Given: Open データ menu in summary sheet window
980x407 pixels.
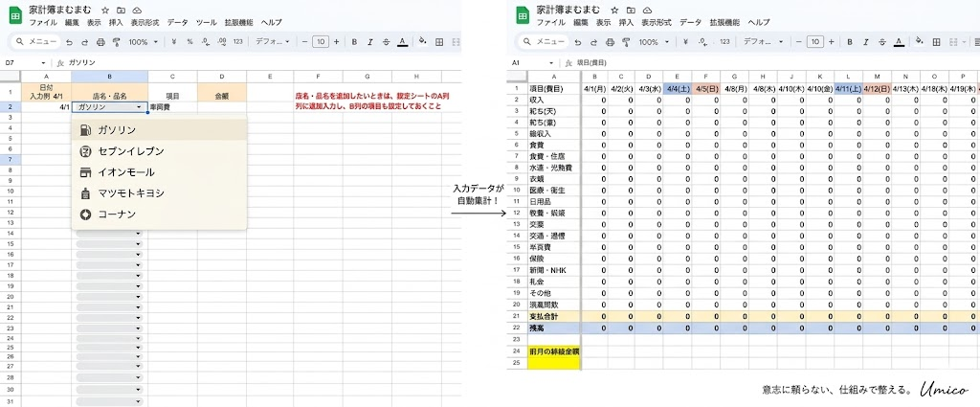Looking at the screenshot, I should (691, 23).
